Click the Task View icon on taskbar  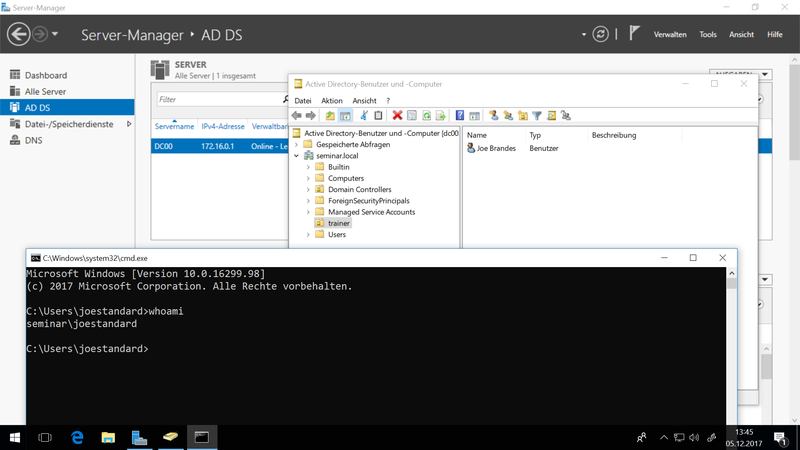click(45, 437)
